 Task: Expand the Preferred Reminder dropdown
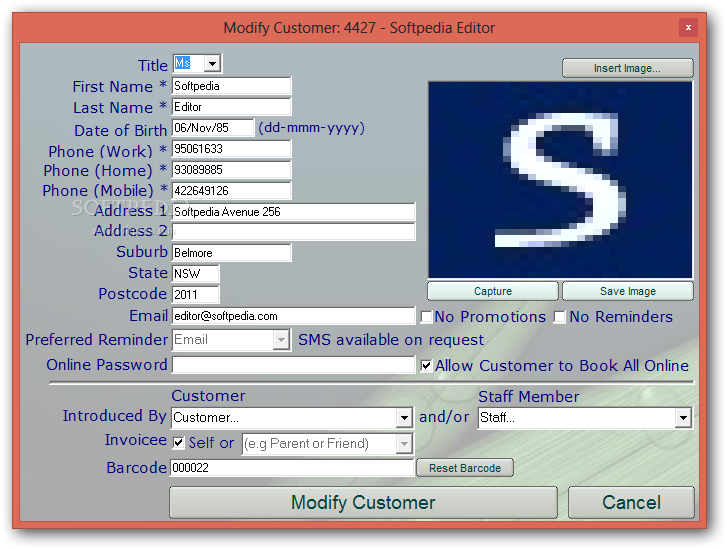click(281, 340)
